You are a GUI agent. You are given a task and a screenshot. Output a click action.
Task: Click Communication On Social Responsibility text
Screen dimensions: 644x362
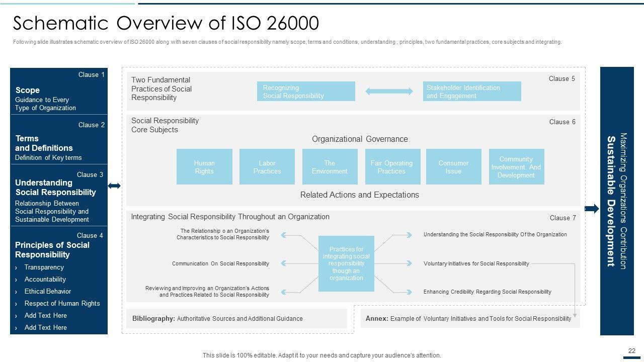[220, 263]
